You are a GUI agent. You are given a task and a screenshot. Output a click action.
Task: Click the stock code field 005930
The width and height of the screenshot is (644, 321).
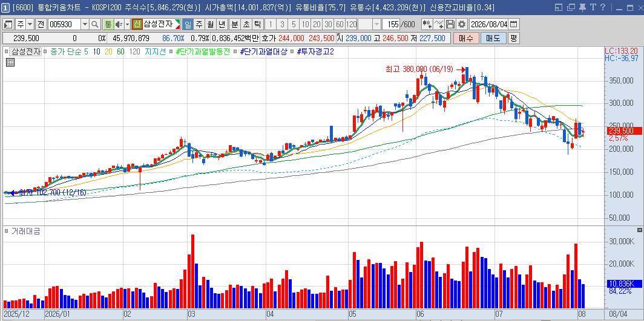pos(64,24)
